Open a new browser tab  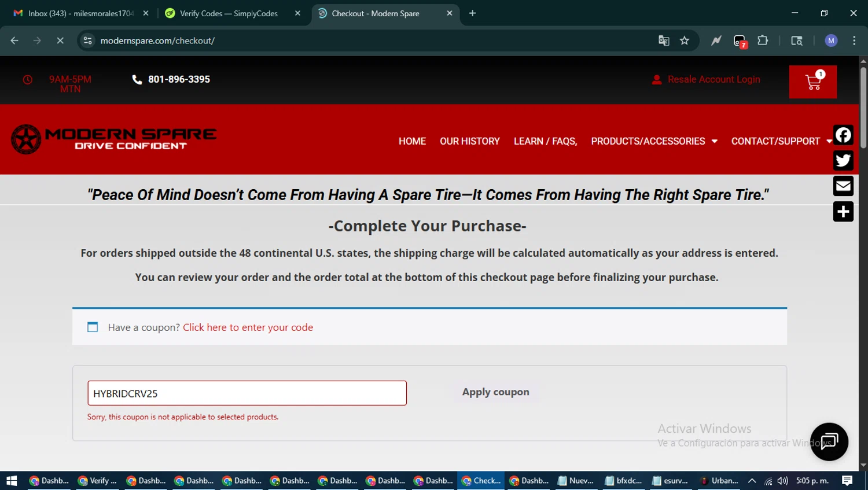coord(472,13)
